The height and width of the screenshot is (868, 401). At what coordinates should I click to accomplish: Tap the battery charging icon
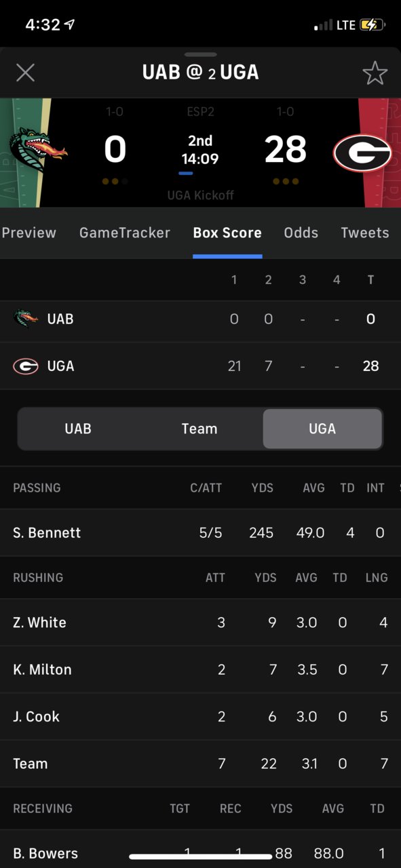point(373,25)
